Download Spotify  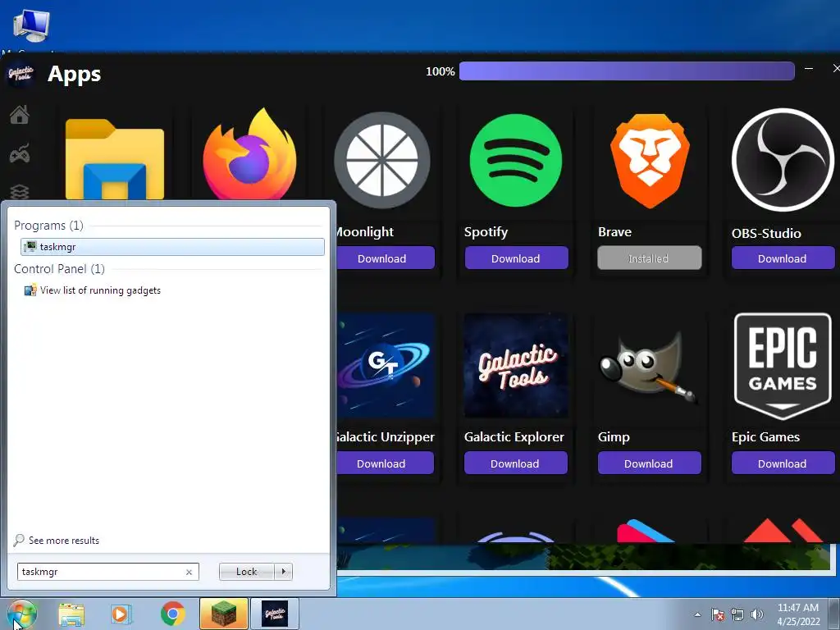516,258
